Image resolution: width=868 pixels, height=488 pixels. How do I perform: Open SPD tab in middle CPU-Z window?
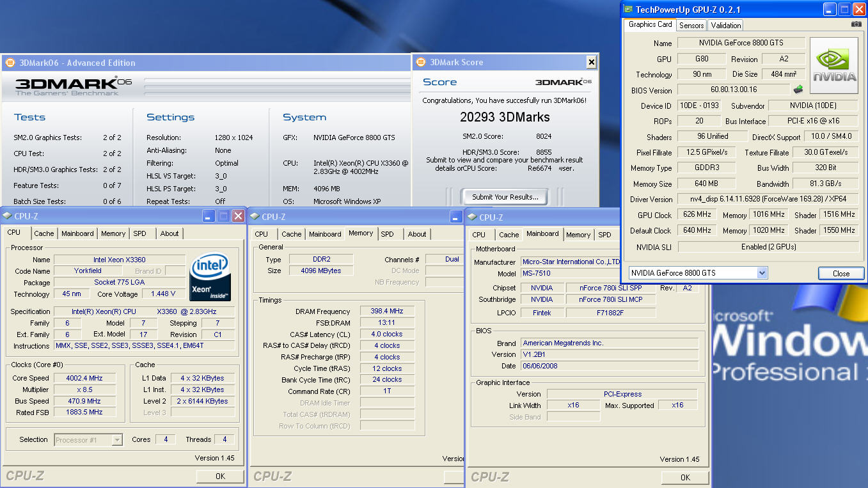(387, 235)
